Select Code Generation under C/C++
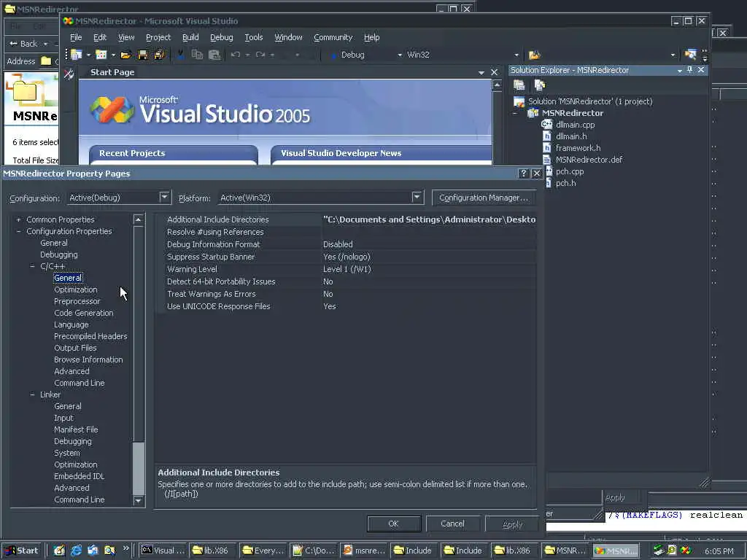This screenshot has height=560, width=747. (84, 313)
